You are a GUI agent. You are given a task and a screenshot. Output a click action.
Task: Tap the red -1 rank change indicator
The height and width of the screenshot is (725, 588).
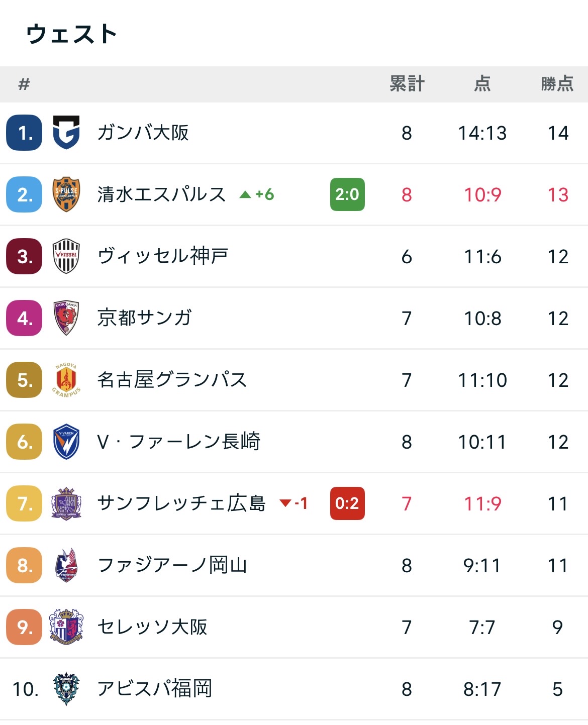(x=294, y=503)
